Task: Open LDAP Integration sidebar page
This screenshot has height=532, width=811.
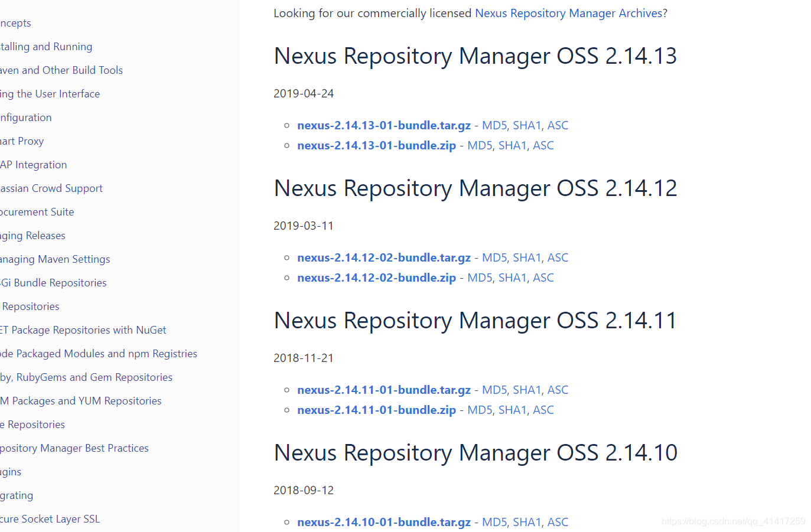Action: tap(34, 165)
